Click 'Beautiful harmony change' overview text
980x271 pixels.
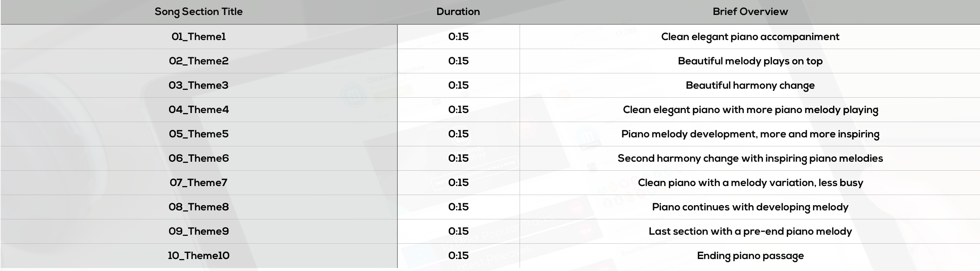click(x=750, y=85)
